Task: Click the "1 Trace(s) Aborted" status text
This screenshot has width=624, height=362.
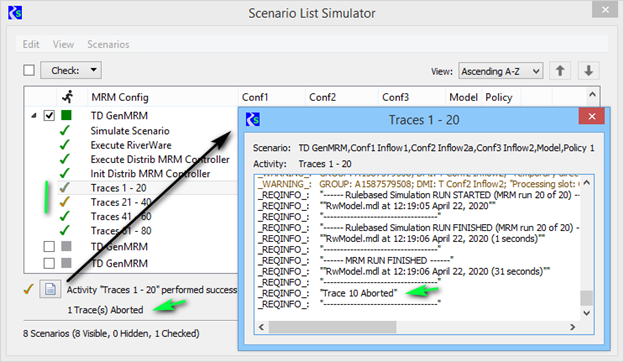Action: [105, 309]
